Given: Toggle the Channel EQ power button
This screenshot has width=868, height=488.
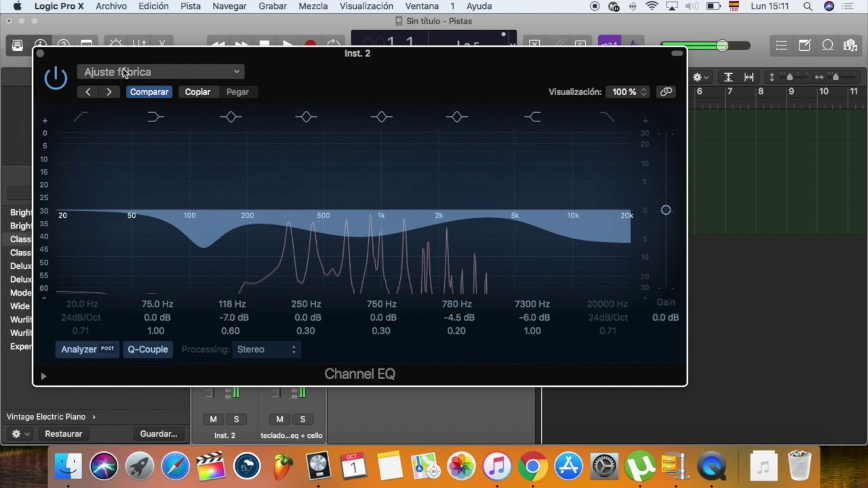Looking at the screenshot, I should click(56, 79).
